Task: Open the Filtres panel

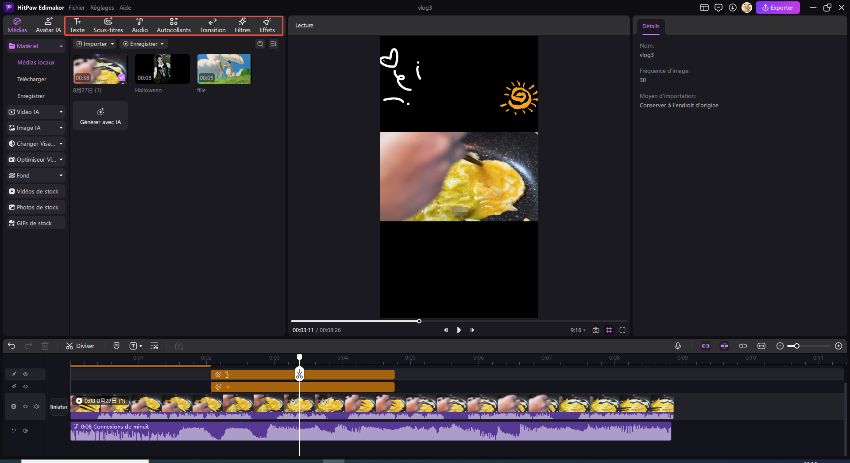Action: click(242, 25)
